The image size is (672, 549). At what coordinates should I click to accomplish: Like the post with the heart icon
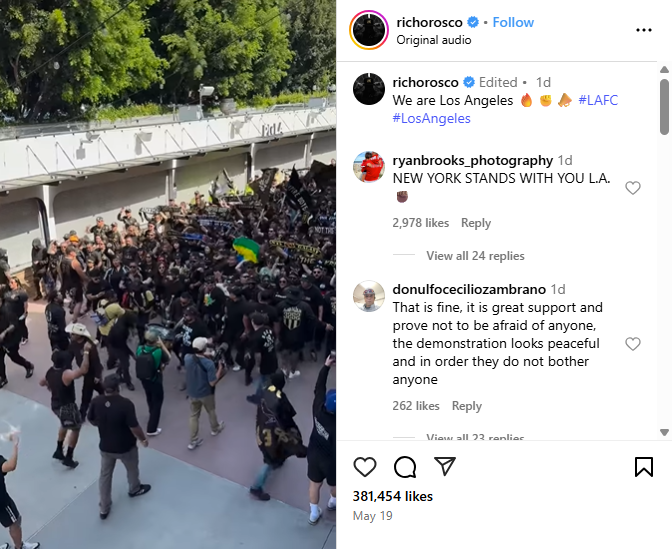click(x=365, y=466)
